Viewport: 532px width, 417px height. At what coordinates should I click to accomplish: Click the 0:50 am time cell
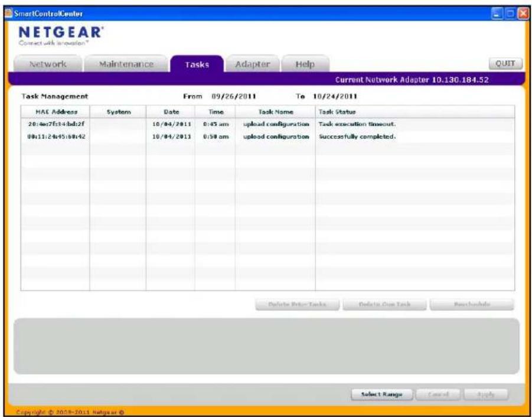click(216, 136)
